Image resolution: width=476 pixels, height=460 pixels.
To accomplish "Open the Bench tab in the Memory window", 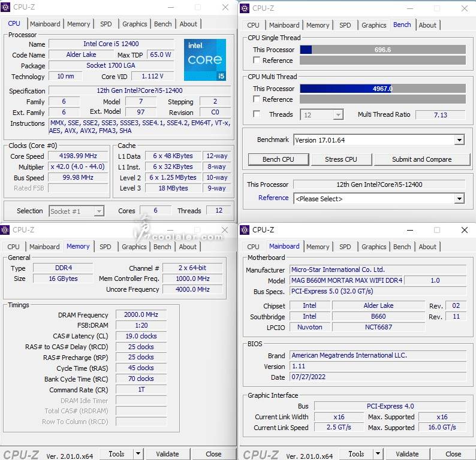I will pos(162,247).
